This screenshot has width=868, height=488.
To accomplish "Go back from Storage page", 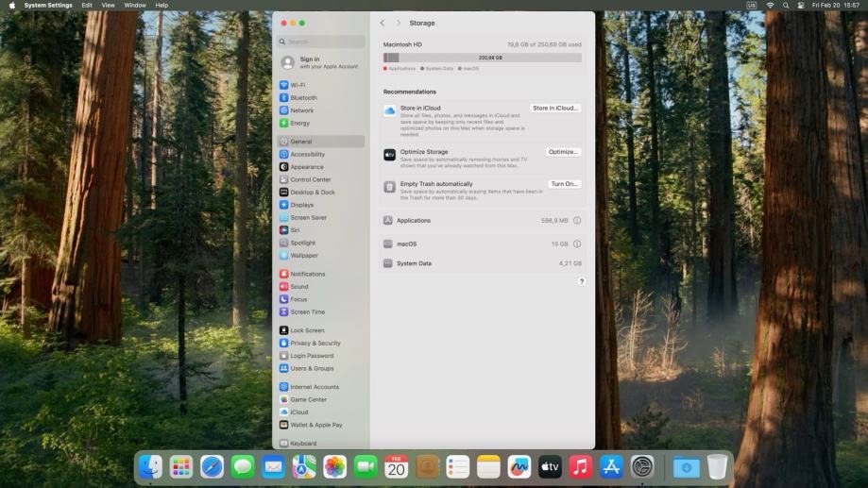I will (x=383, y=24).
